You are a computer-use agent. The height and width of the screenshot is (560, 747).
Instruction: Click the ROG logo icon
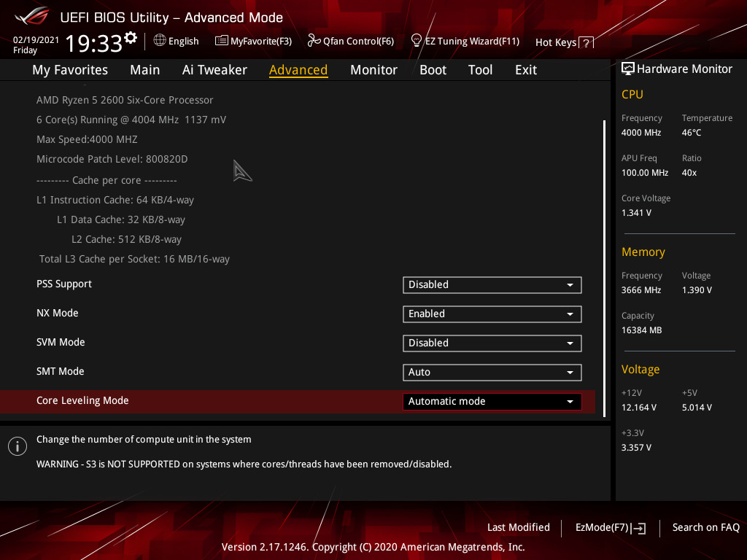point(32,16)
